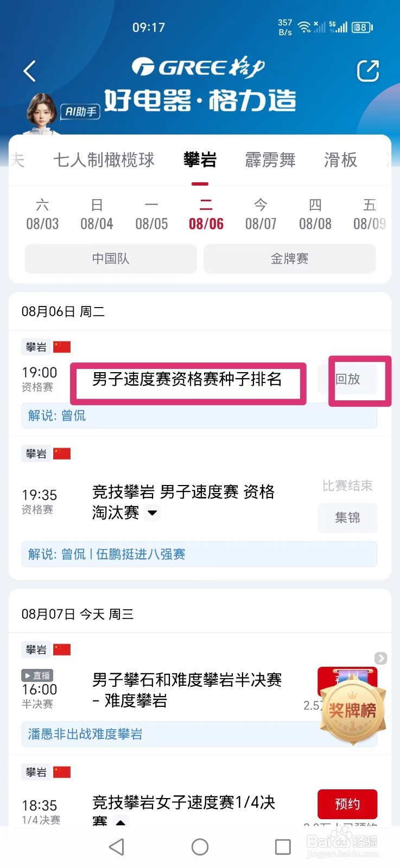This screenshot has height=868, width=400.
Task: Tap the 奖牌榜 medal badge
Action: (x=353, y=710)
